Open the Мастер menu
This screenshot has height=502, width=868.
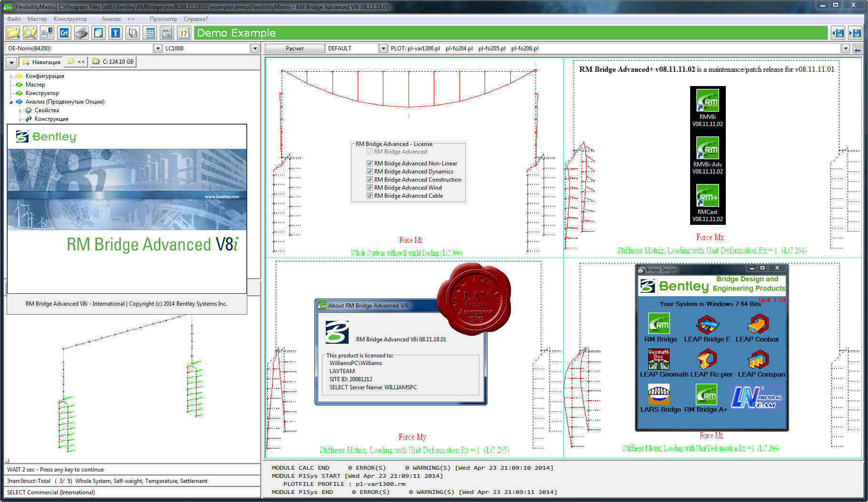pyautogui.click(x=37, y=19)
